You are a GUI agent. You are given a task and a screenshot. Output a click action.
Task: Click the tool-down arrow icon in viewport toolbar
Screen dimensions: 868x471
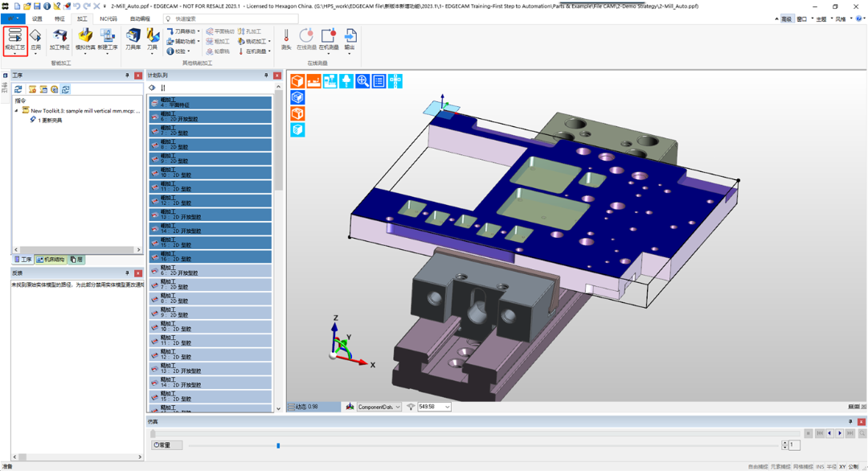tap(346, 81)
